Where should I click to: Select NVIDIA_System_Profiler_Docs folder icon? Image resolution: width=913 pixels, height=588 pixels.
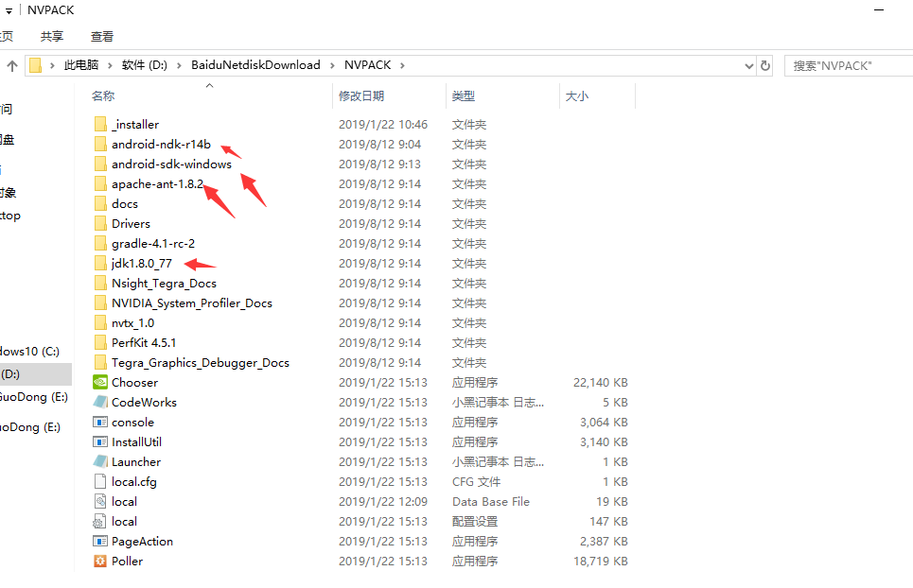[x=100, y=303]
